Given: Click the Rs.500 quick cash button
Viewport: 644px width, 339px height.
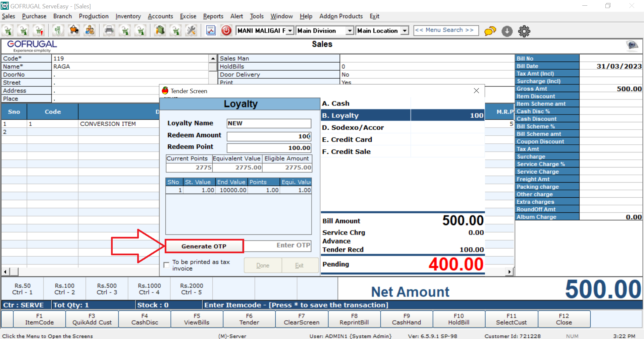Looking at the screenshot, I should (x=107, y=289).
